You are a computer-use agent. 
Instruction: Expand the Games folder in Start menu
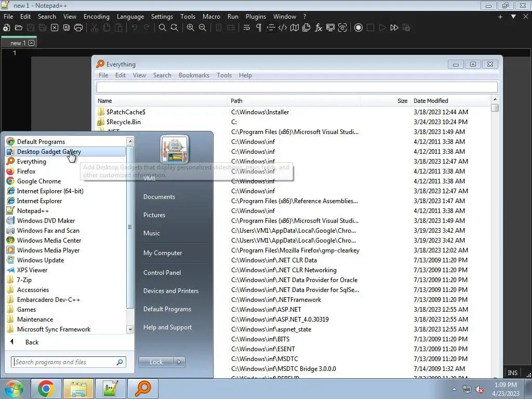coord(65,310)
